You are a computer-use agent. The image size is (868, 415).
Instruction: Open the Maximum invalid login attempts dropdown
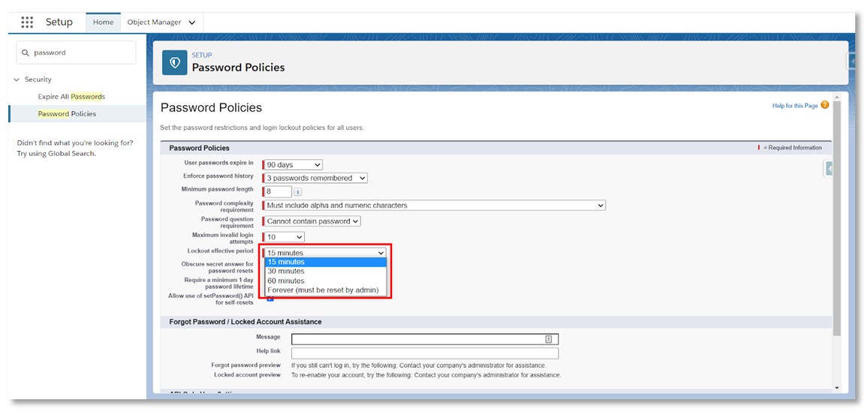point(285,237)
